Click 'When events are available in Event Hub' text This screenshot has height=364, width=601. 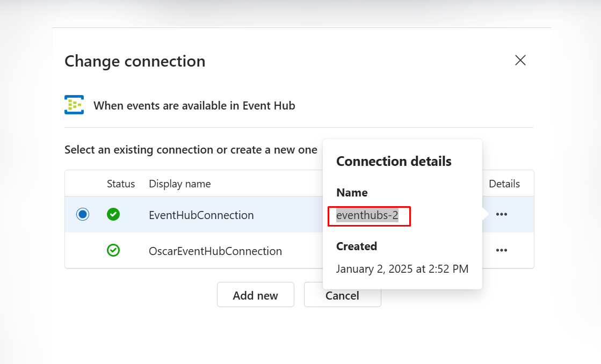point(194,106)
